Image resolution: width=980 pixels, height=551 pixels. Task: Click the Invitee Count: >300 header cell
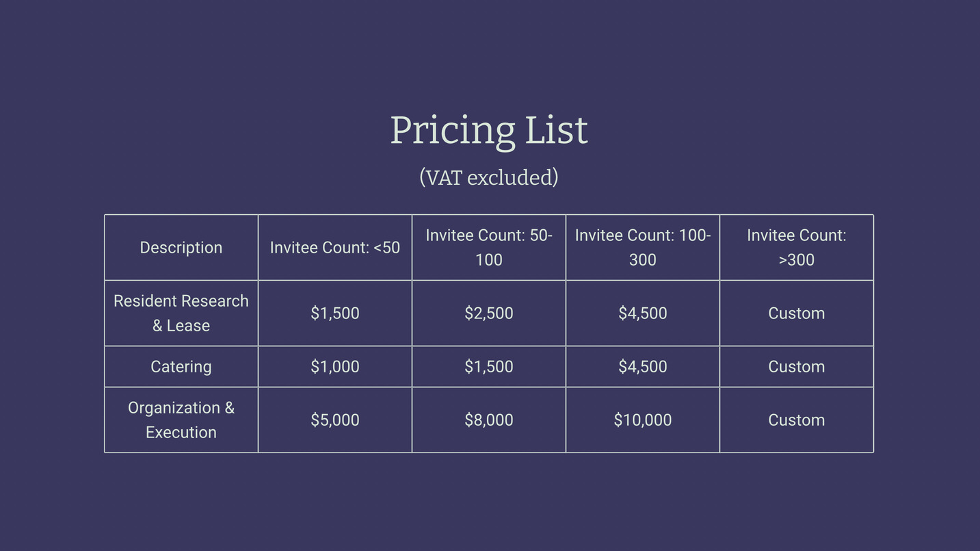click(797, 248)
